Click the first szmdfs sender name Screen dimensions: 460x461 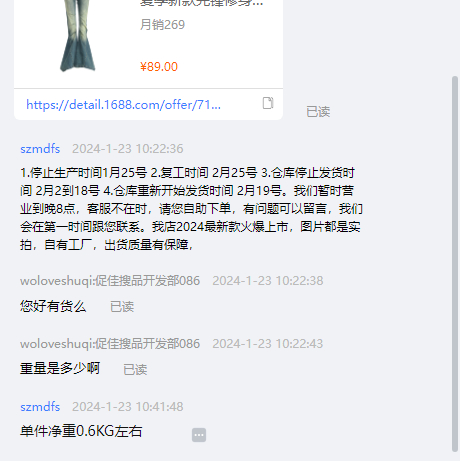[x=40, y=149]
